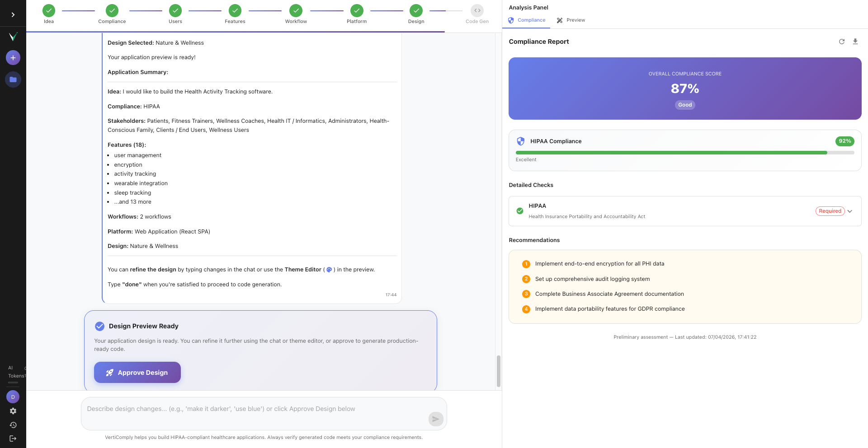The image size is (868, 448).
Task: Click the Approve Design button
Action: click(x=137, y=372)
